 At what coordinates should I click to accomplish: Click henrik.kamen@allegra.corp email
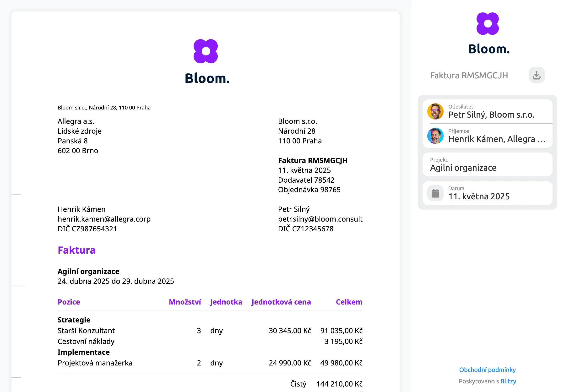point(104,219)
